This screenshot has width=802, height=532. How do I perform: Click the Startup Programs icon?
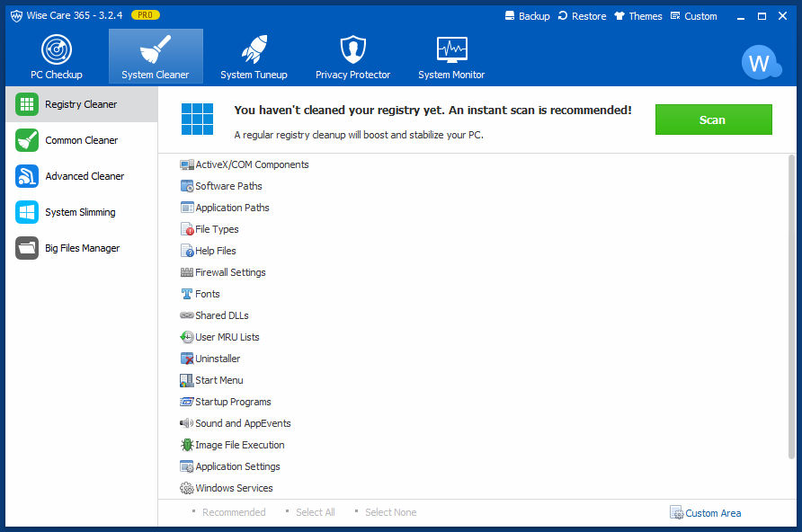[187, 402]
